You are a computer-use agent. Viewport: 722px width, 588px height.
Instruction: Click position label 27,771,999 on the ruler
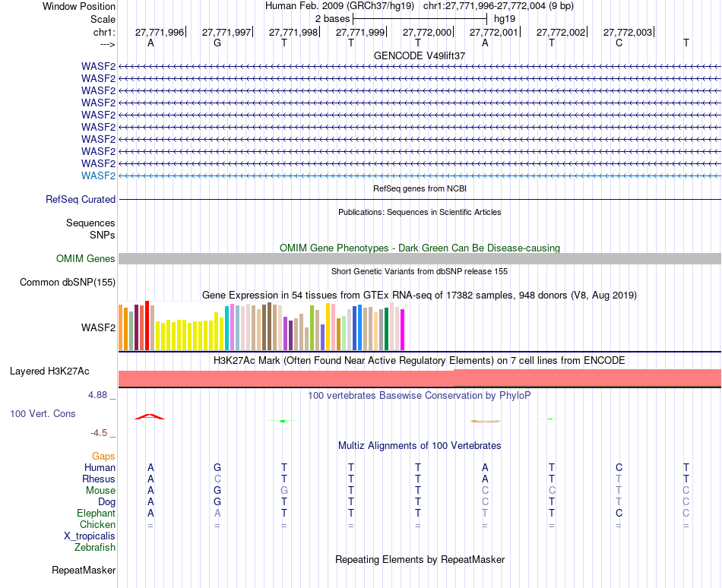360,32
